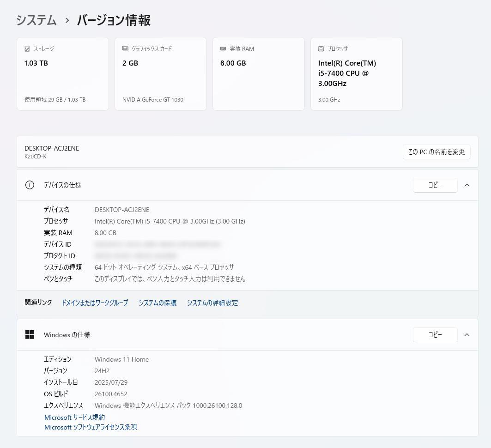Click the 1.03 TB storage card
Screen dimensions: 491x448
62,73
